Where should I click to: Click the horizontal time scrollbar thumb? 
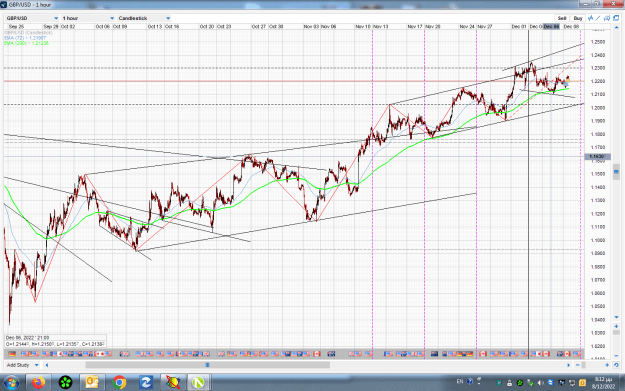pyautogui.click(x=207, y=365)
